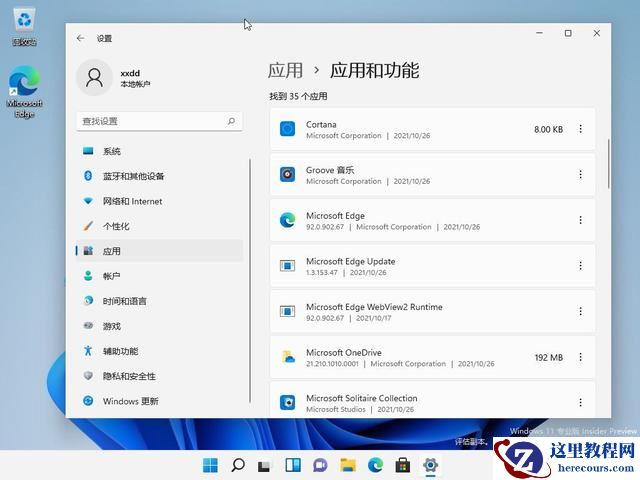Click the 找到 35 个应用 text
Image resolution: width=640 pixels, height=480 pixels.
click(x=298, y=96)
